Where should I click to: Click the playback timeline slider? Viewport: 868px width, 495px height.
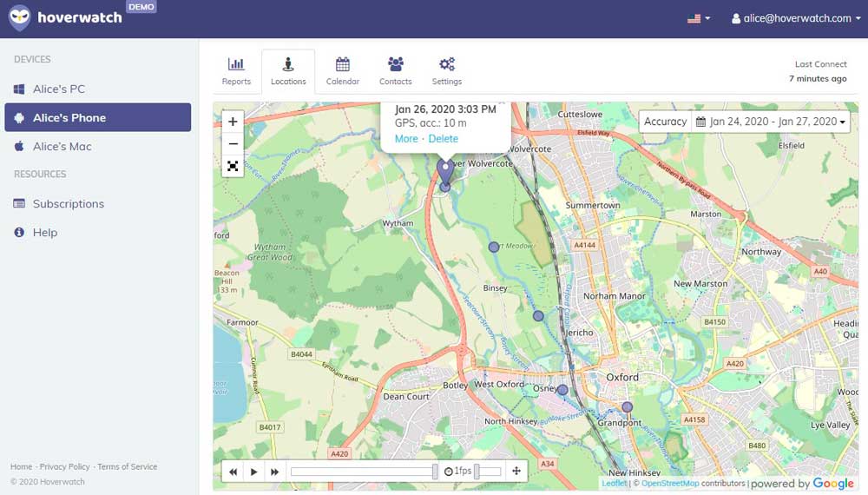click(365, 472)
